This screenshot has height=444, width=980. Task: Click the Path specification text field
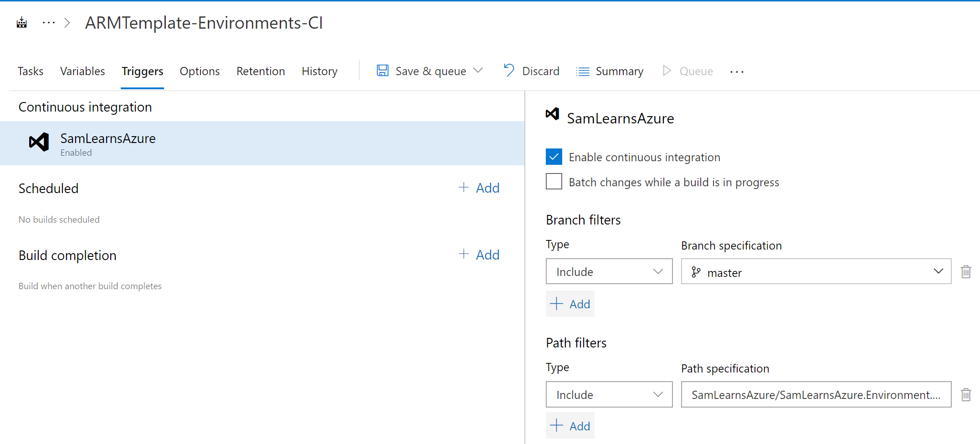tap(816, 394)
